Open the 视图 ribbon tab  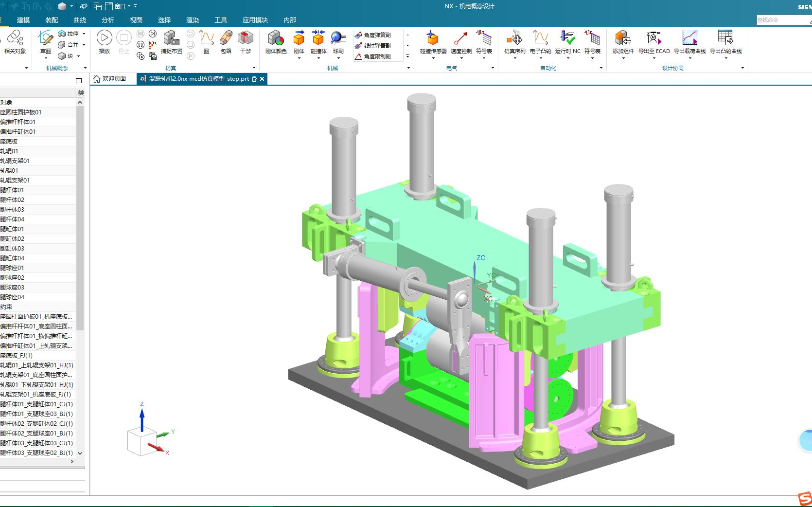pos(136,20)
